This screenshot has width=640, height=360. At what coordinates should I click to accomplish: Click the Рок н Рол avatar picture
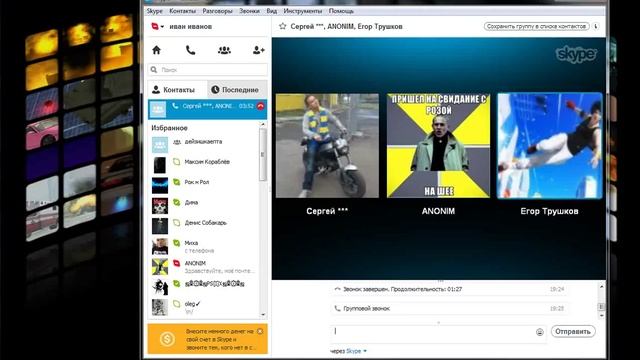pyautogui.click(x=160, y=185)
